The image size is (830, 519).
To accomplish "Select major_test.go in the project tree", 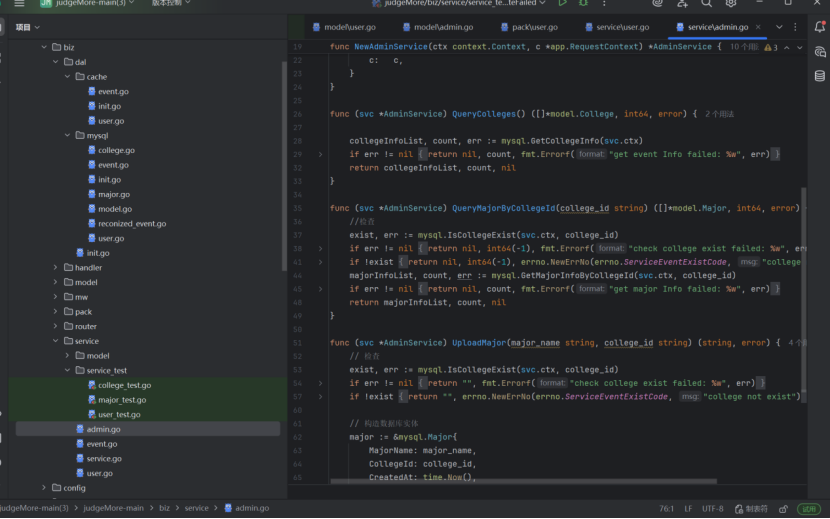I will [122, 400].
